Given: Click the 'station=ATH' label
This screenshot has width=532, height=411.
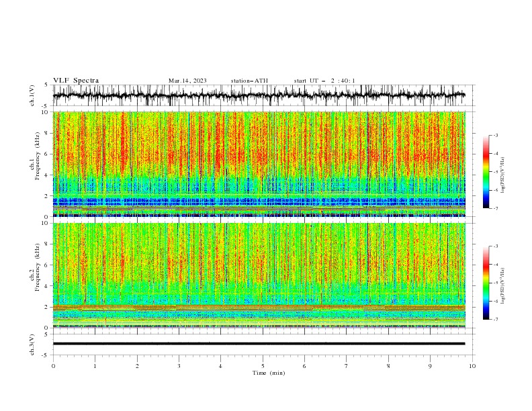Looking at the screenshot, I should click(x=249, y=81).
